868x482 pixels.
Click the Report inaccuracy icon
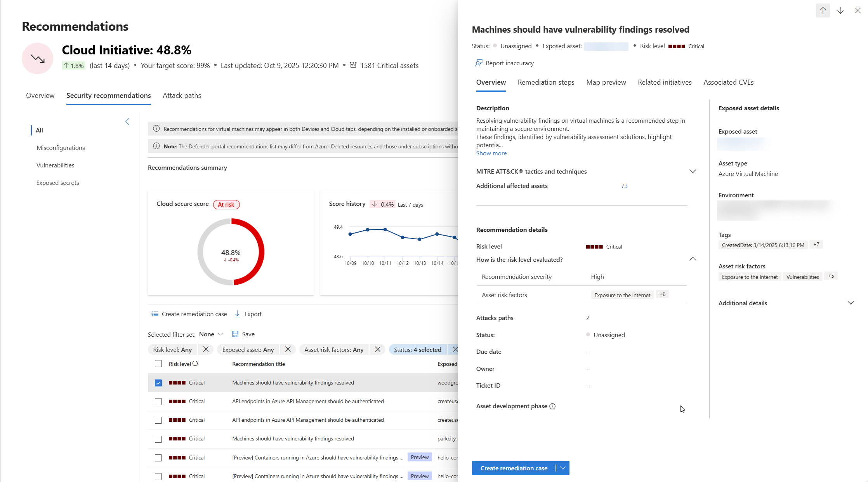pos(479,63)
